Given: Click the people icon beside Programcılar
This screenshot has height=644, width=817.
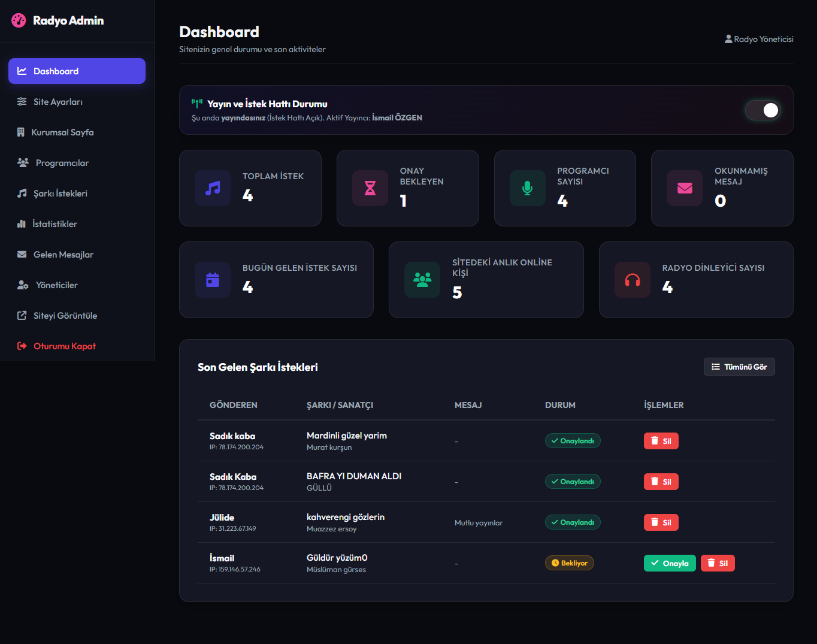Looking at the screenshot, I should click(x=23, y=163).
